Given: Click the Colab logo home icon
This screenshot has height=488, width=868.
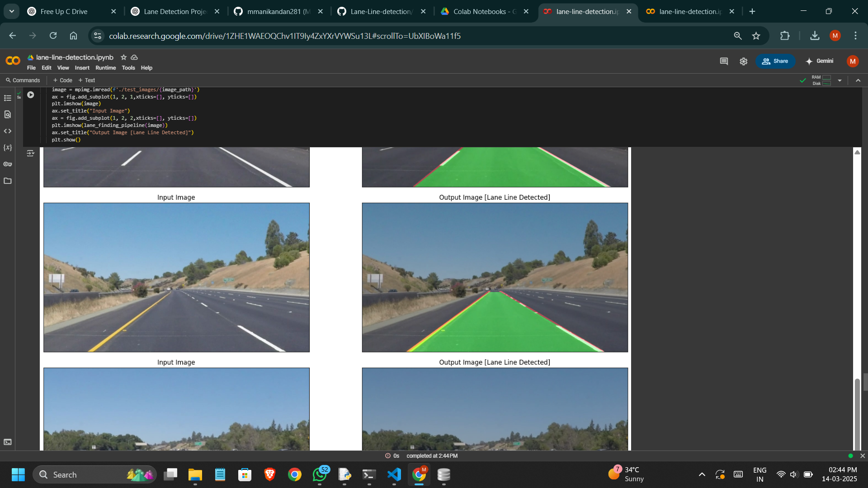Looking at the screenshot, I should pyautogui.click(x=13, y=61).
